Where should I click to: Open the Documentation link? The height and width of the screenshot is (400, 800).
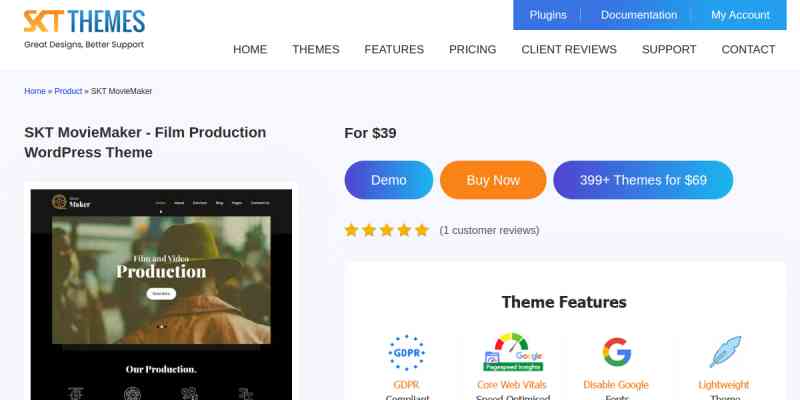click(x=639, y=15)
